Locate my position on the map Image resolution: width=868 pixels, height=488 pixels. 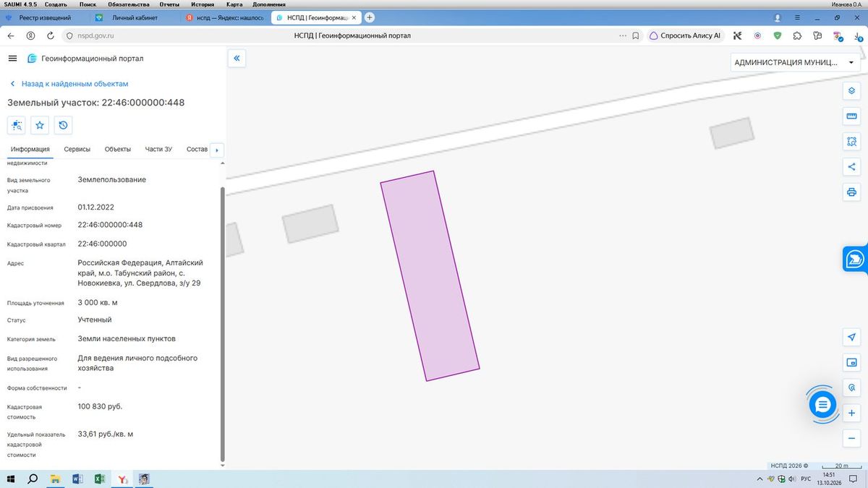point(851,337)
